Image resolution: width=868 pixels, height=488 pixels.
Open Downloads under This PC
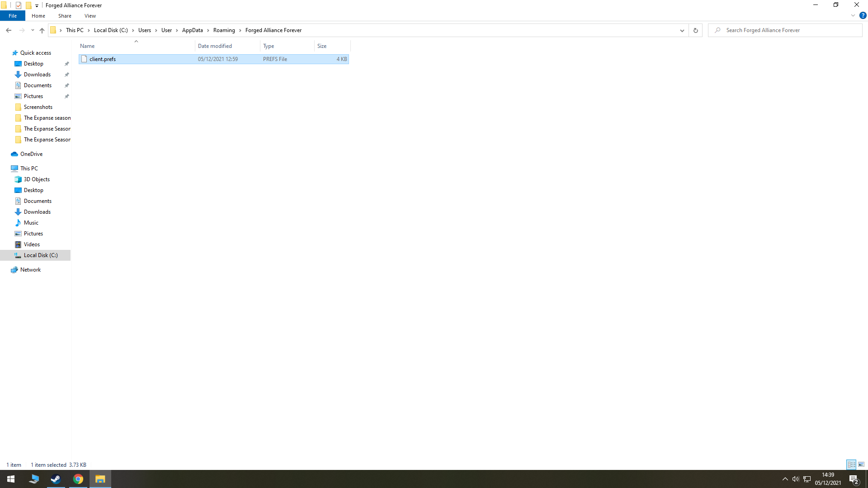click(x=37, y=212)
